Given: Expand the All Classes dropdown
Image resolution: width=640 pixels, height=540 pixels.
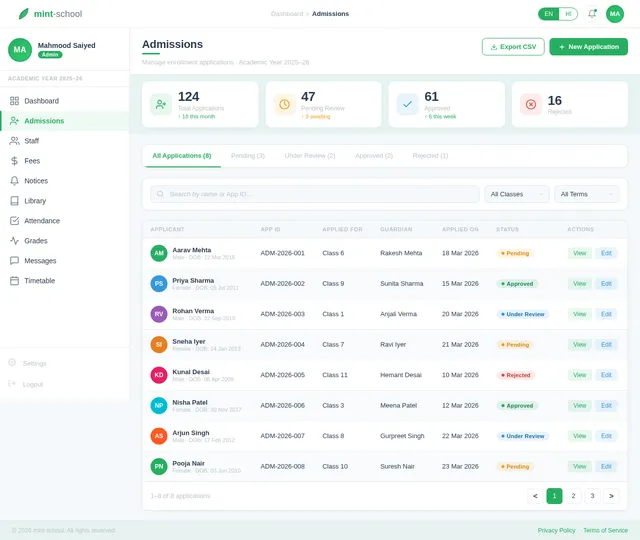Looking at the screenshot, I should (516, 194).
